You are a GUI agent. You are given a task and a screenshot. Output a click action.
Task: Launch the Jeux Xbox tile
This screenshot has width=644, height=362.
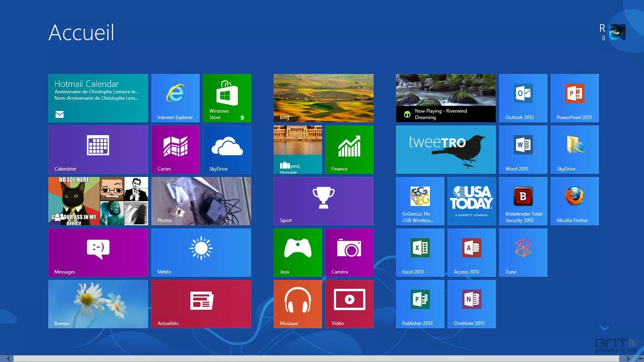point(297,252)
